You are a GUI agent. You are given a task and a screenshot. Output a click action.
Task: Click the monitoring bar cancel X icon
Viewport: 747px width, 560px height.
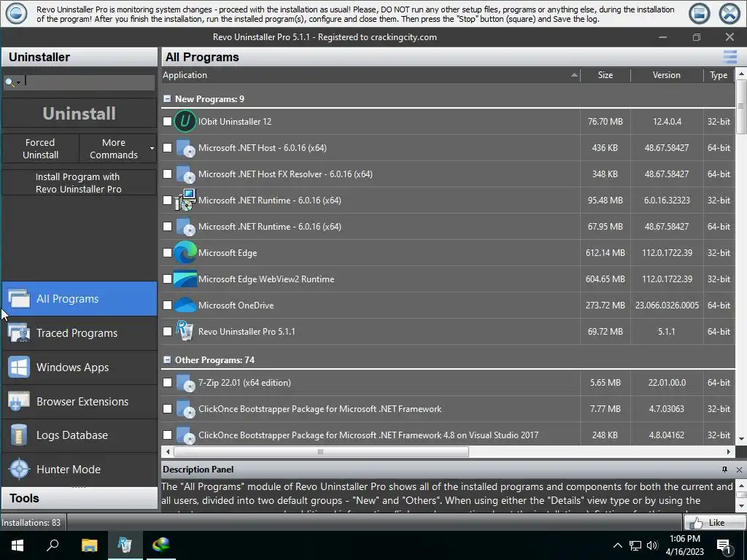(x=729, y=13)
